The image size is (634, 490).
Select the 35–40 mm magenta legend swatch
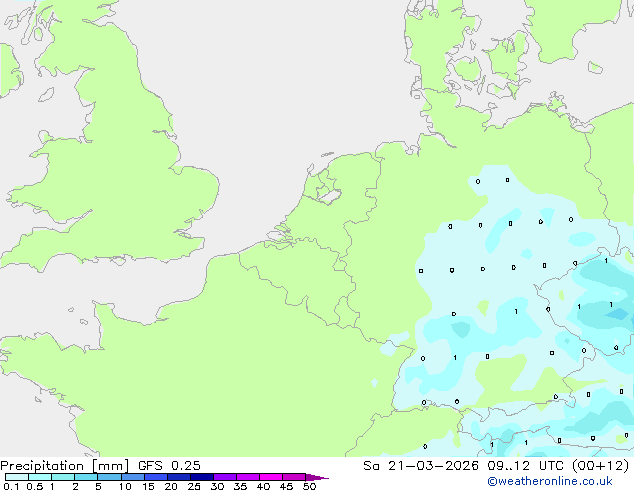[248, 477]
